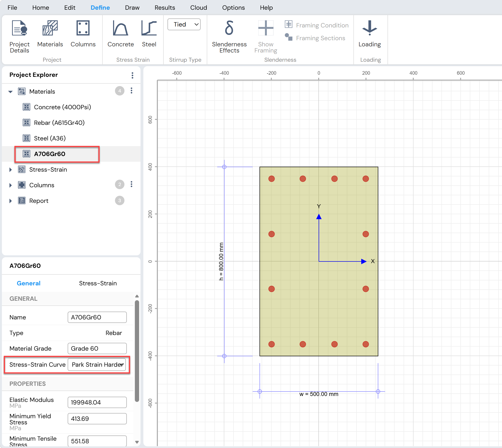
Task: Select Rebar (A615Gr40) material
Action: click(x=59, y=123)
